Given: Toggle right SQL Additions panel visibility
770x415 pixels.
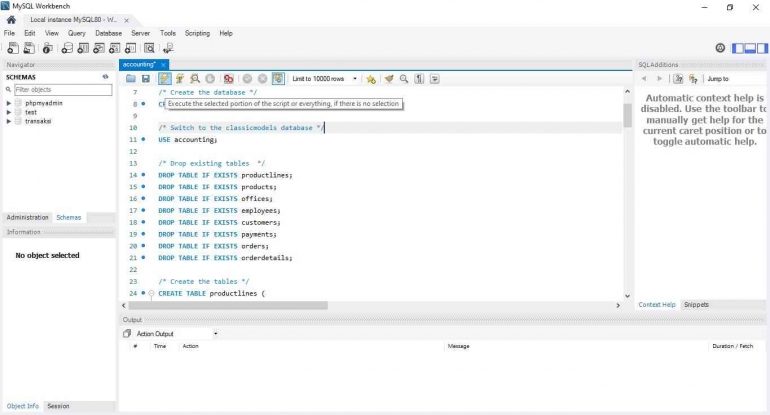Looking at the screenshot, I should 762,48.
